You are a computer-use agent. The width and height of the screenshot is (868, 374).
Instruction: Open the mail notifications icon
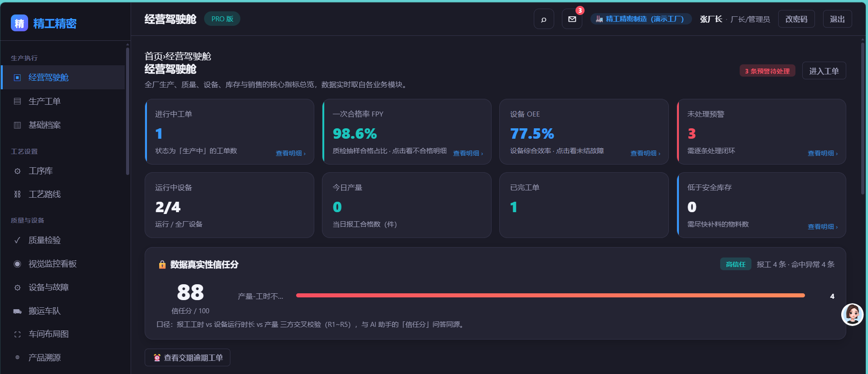572,19
